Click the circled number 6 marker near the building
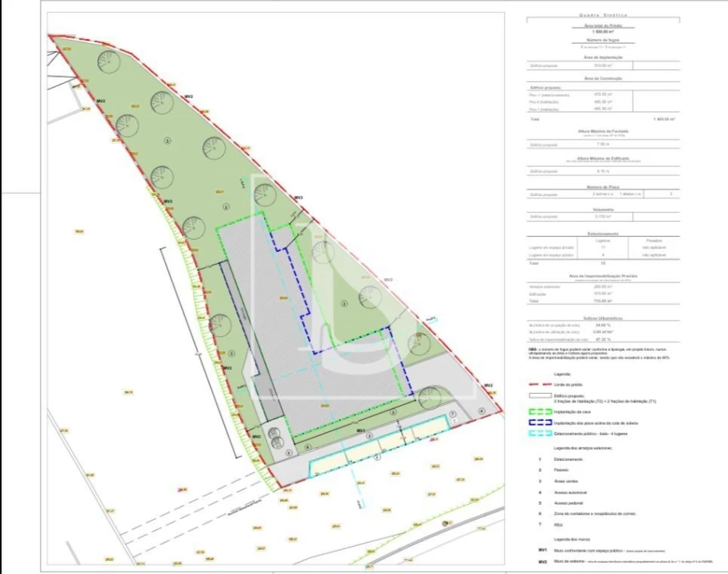Viewport: 728px width, 574px height. tap(309, 446)
